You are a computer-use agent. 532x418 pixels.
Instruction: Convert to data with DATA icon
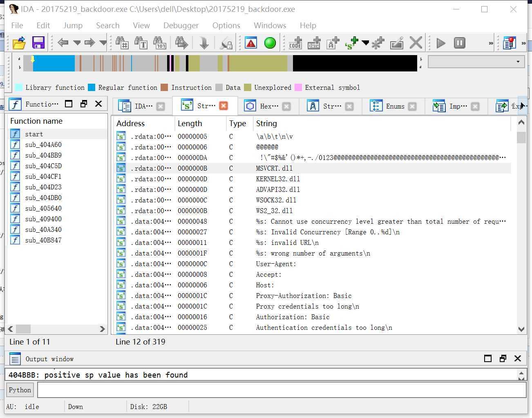[314, 42]
